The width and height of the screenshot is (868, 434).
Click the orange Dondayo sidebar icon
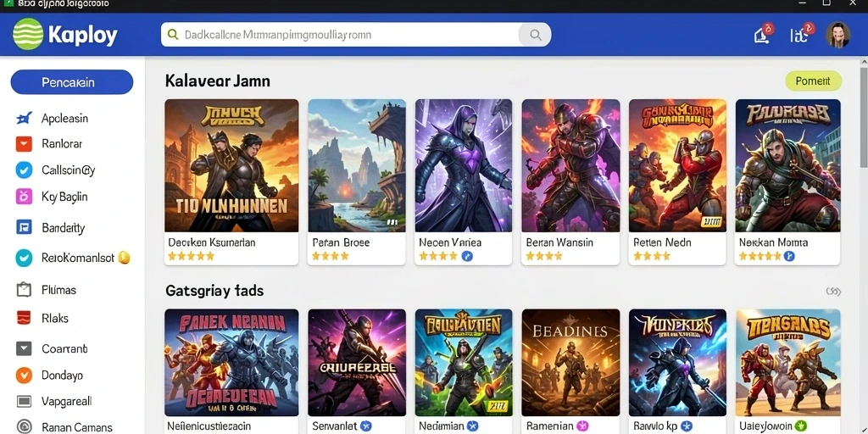[24, 376]
